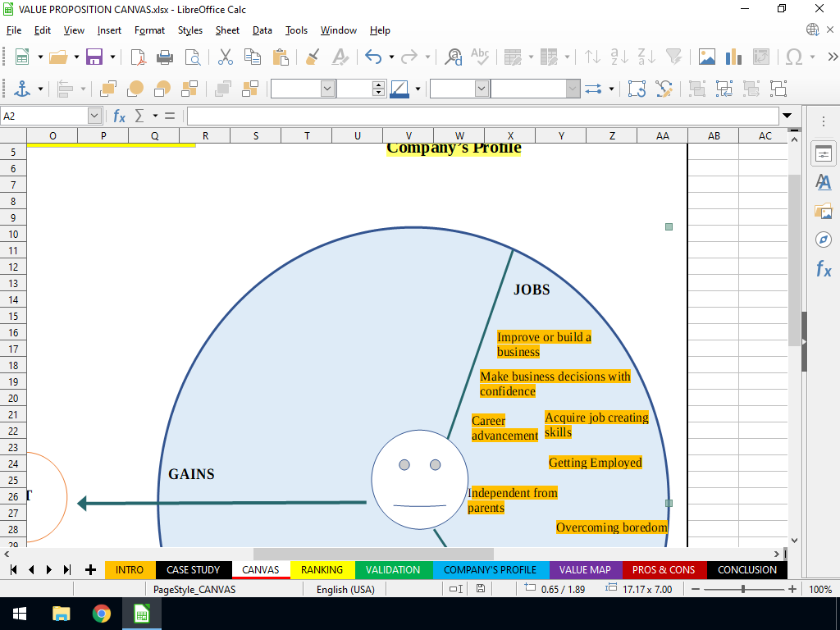Viewport: 840px width, 630px height.
Task: Click the Print icon in toolbar
Action: coord(165,57)
